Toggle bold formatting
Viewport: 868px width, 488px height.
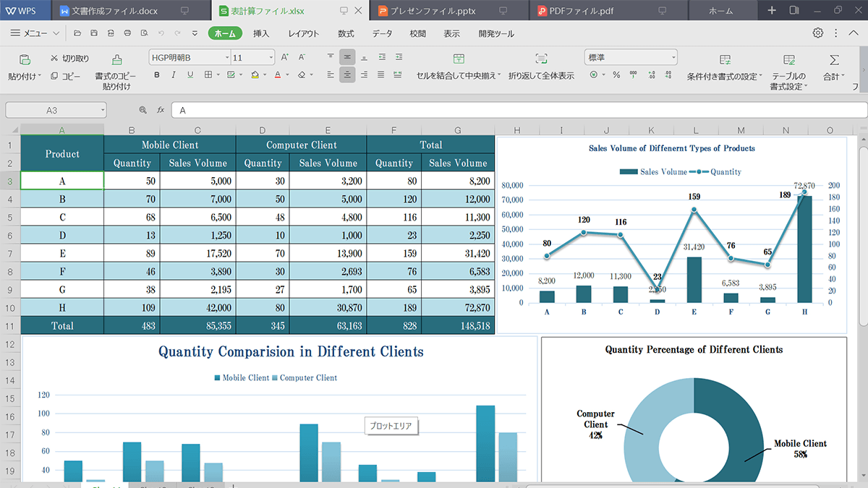(157, 74)
